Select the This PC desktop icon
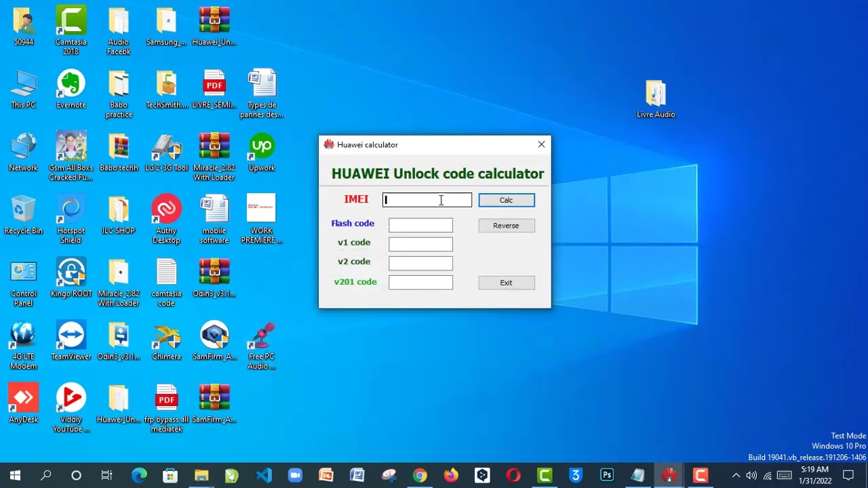 click(x=24, y=89)
